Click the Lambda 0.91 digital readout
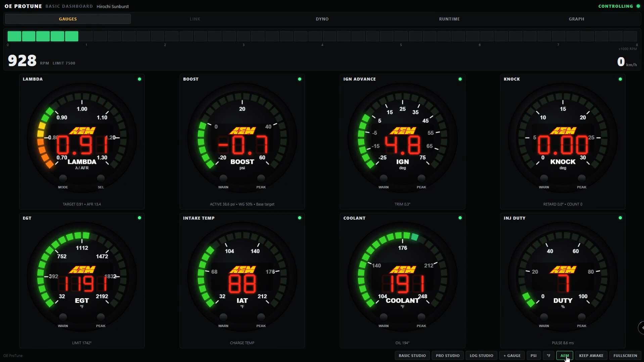 [x=82, y=145]
